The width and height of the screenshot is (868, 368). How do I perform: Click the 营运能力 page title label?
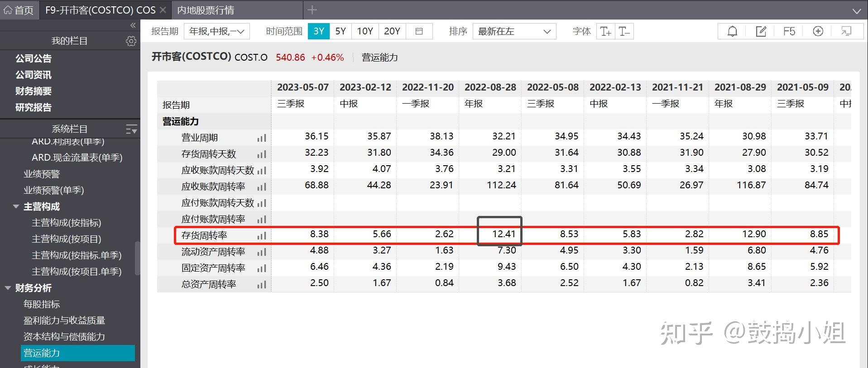coord(380,57)
